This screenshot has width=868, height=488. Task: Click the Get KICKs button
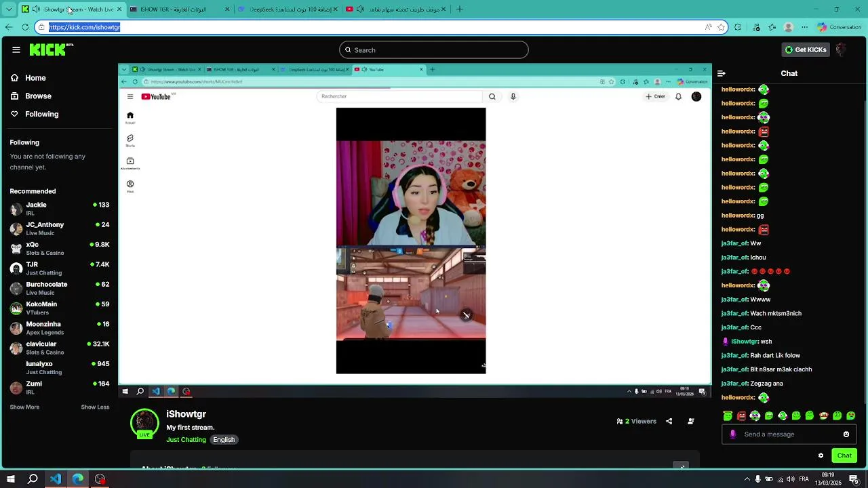(806, 49)
